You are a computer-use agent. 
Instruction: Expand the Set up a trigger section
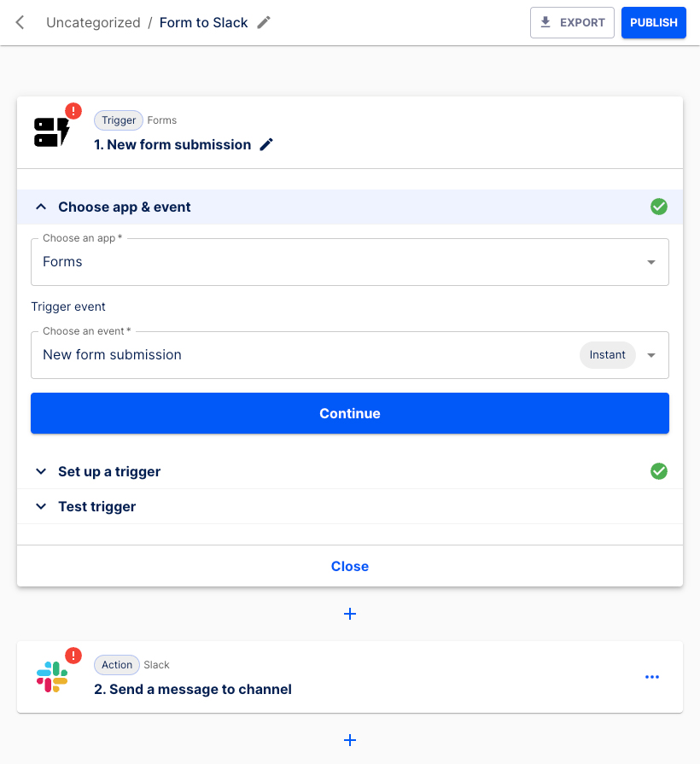click(x=40, y=471)
